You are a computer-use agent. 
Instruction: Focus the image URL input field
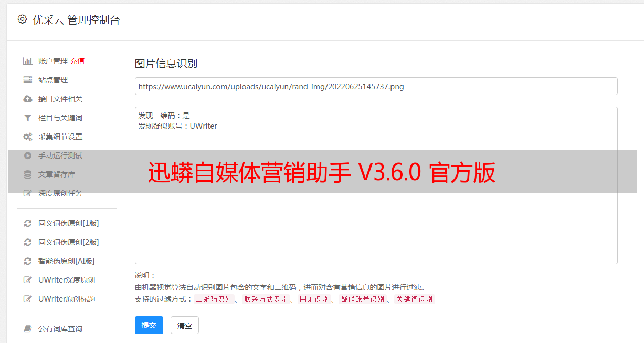(x=376, y=86)
